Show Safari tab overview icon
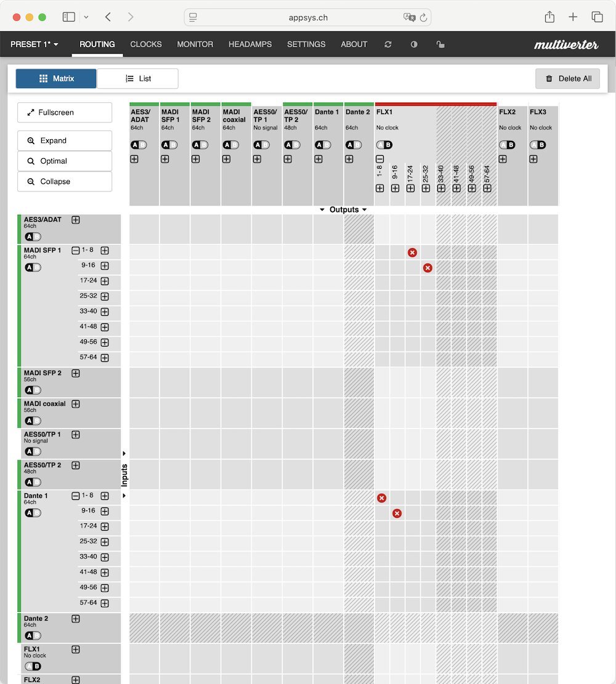Screen dimensions: 616x684 598,17
